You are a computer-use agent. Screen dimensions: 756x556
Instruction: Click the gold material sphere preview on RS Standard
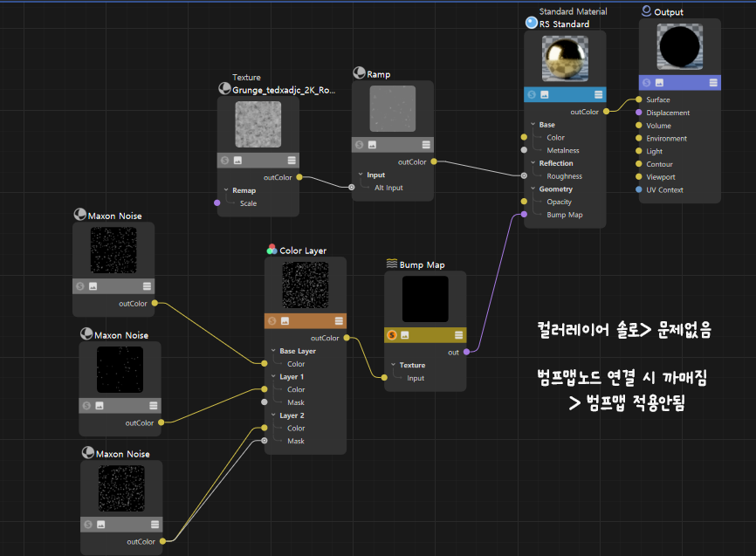click(565, 59)
